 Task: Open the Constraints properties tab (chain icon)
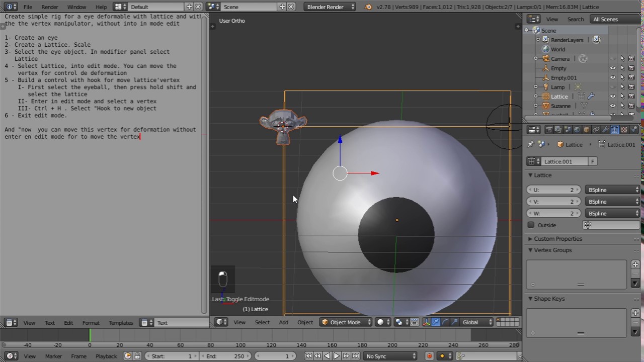pos(596,130)
